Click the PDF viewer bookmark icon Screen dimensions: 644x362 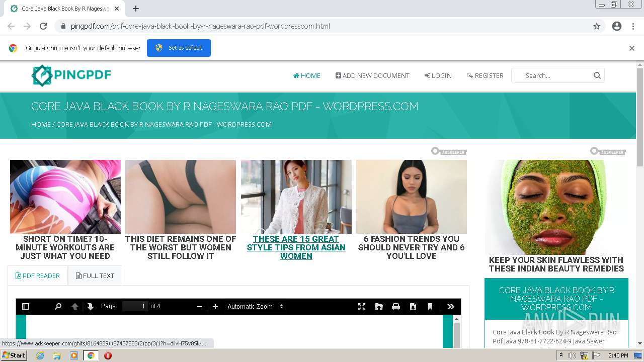430,307
